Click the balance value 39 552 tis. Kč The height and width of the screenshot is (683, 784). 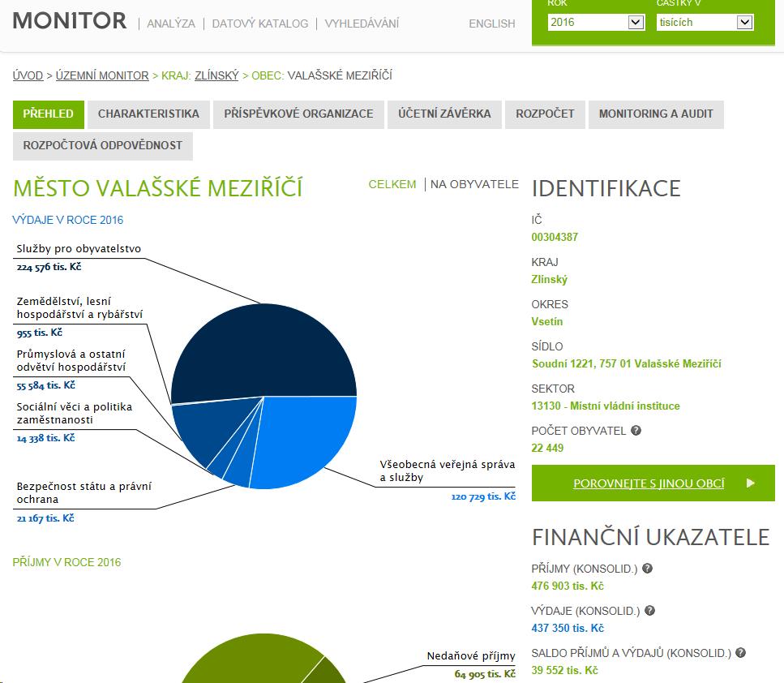[564, 670]
